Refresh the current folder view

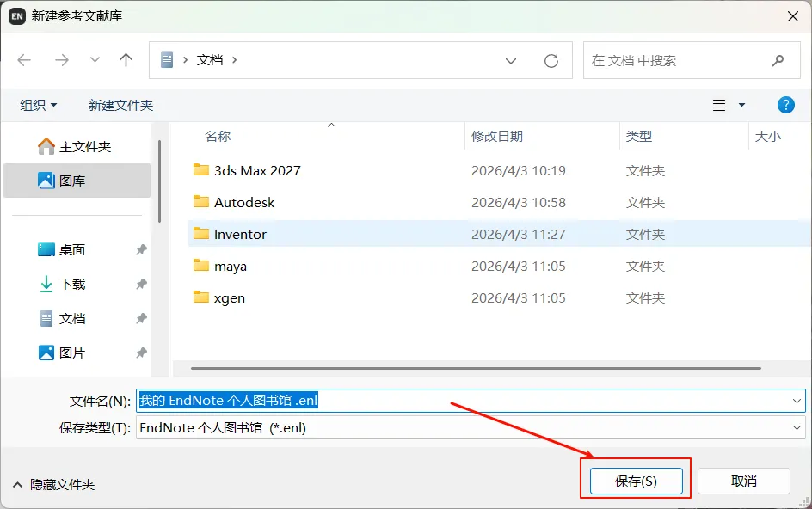coord(551,61)
